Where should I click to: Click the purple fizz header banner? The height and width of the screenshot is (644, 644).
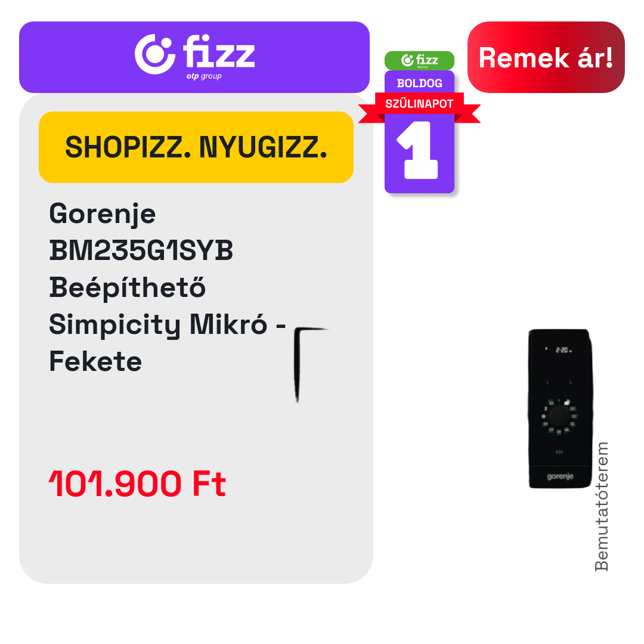coord(194,57)
